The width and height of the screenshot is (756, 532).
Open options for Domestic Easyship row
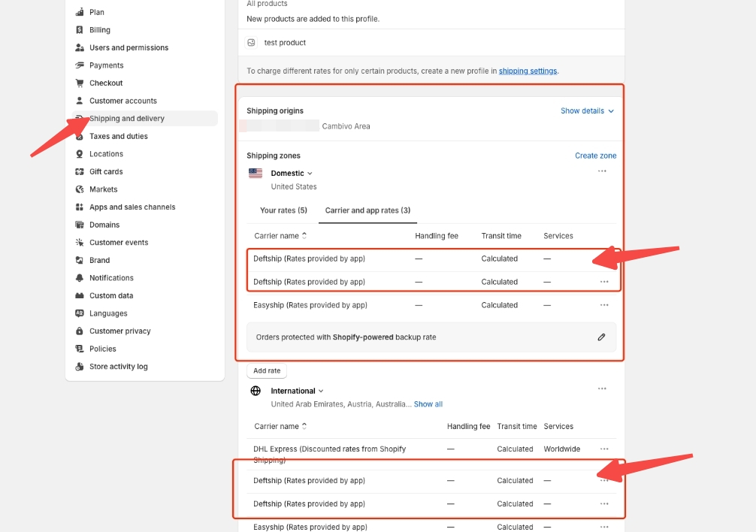click(x=604, y=305)
